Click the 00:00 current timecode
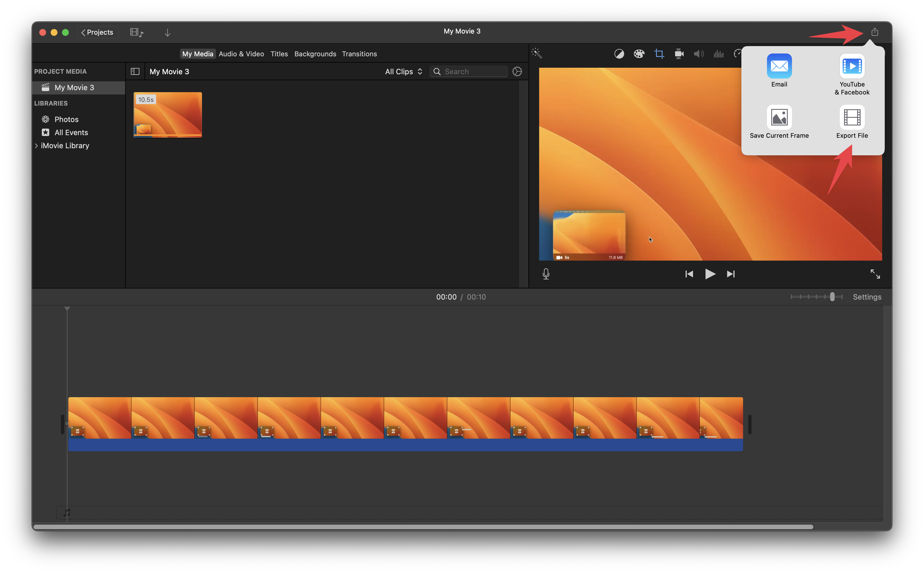Screen dimensions: 924x573 [x=446, y=297]
